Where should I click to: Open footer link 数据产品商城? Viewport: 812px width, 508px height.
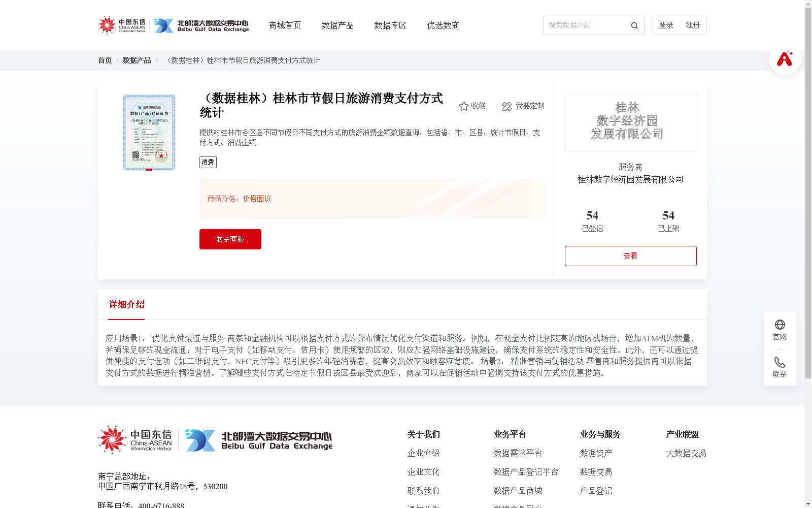(x=518, y=491)
